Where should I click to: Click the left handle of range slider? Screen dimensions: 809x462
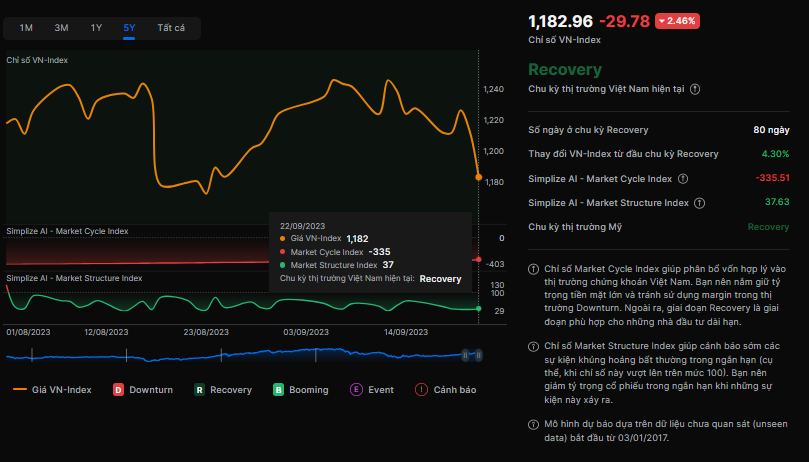[466, 354]
